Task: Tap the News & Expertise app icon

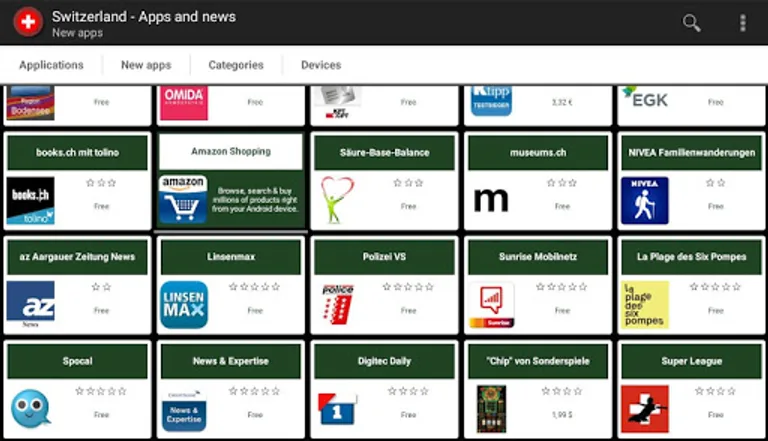Action: pos(184,411)
